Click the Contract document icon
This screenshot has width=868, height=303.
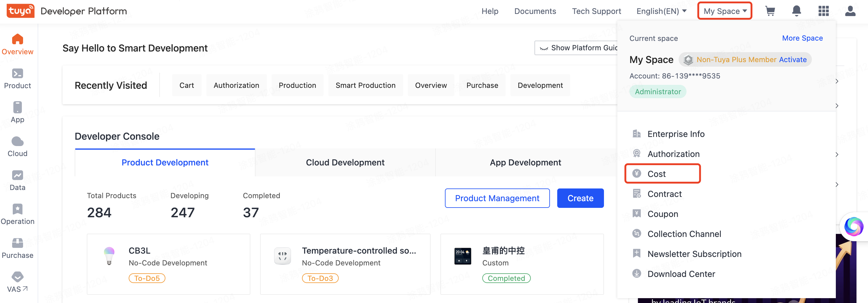pyautogui.click(x=636, y=194)
